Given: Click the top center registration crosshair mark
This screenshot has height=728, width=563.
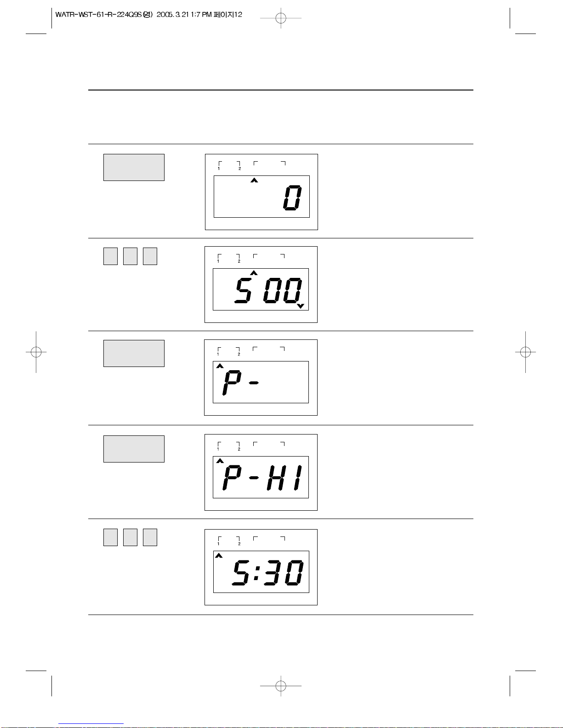Looking at the screenshot, I should point(281,18).
